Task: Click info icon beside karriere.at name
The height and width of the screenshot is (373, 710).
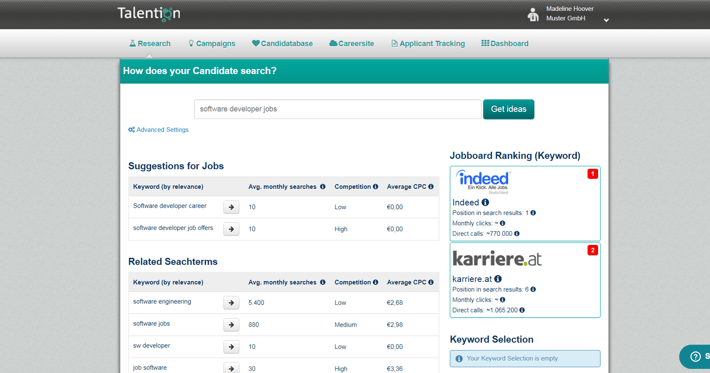Action: 498,279
